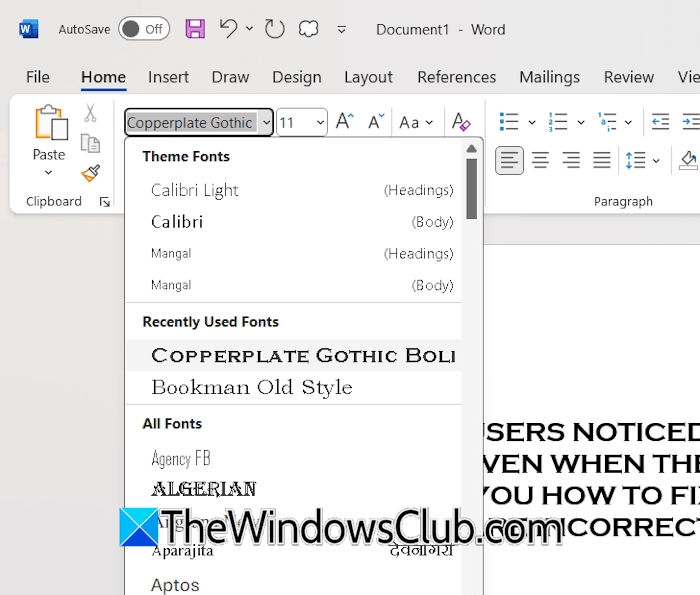Open the References tab

pyautogui.click(x=457, y=77)
